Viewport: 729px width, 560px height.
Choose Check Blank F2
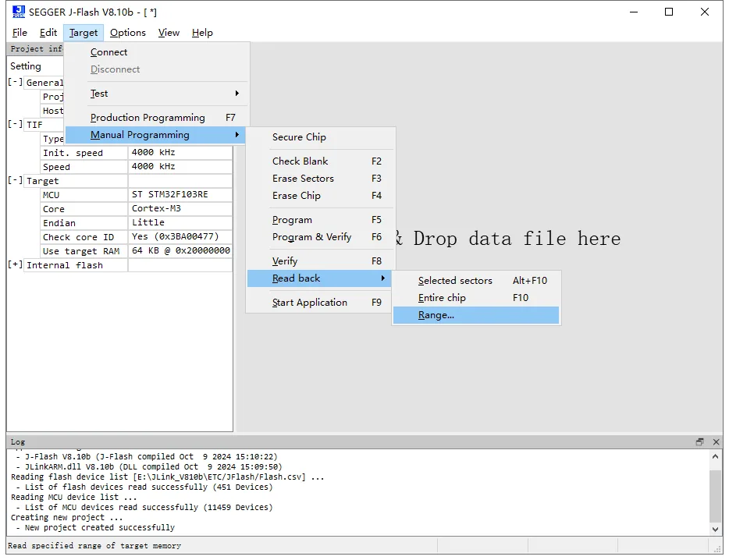pyautogui.click(x=321, y=161)
